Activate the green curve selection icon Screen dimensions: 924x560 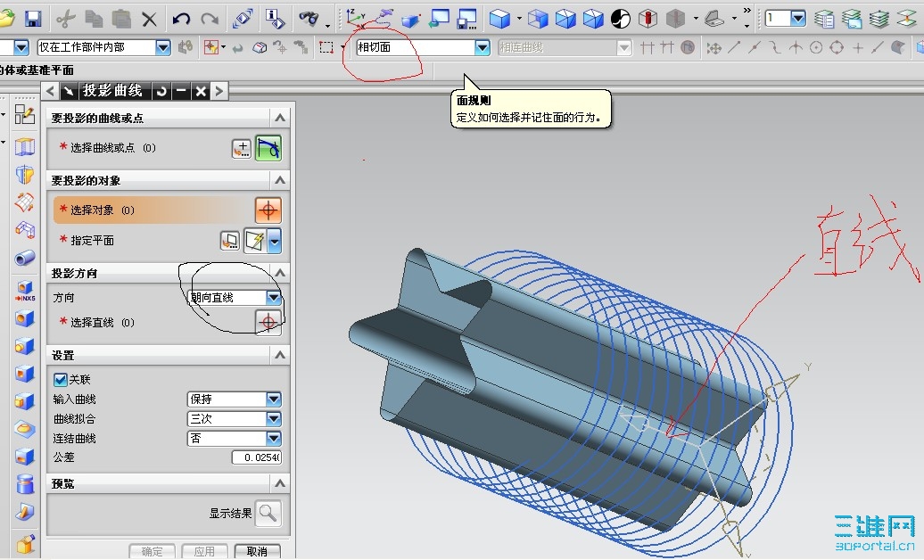[x=268, y=148]
